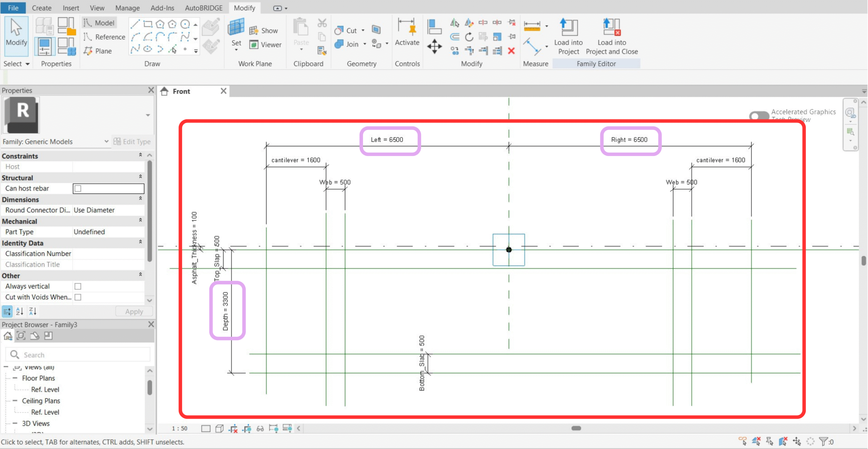Select the Move tool icon

click(434, 46)
